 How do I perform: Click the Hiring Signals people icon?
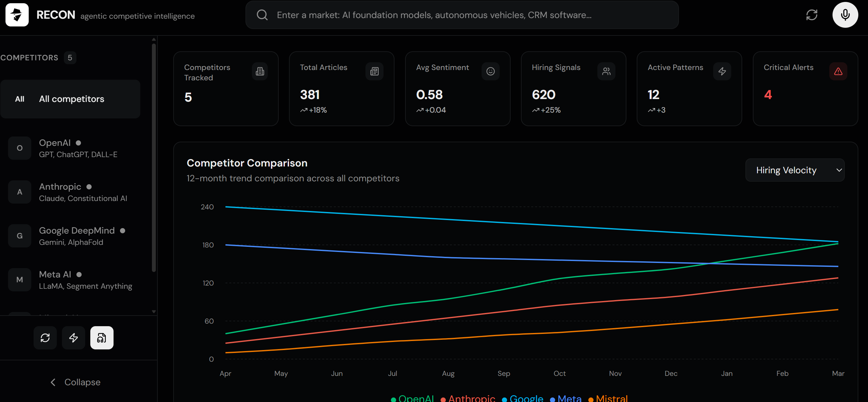coord(606,71)
